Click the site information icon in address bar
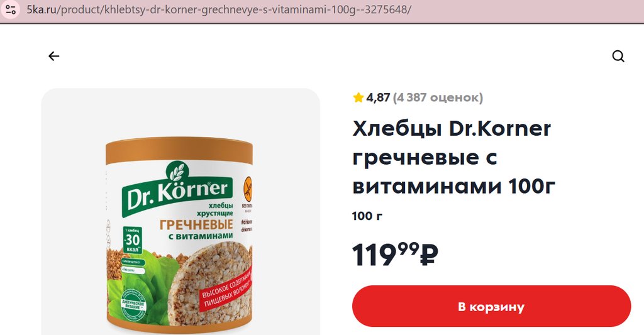Viewport: 644px width, 335px height. [x=10, y=9]
